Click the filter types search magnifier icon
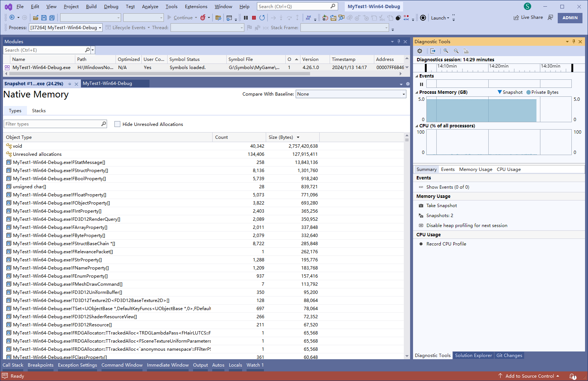588x381 pixels. 103,124
